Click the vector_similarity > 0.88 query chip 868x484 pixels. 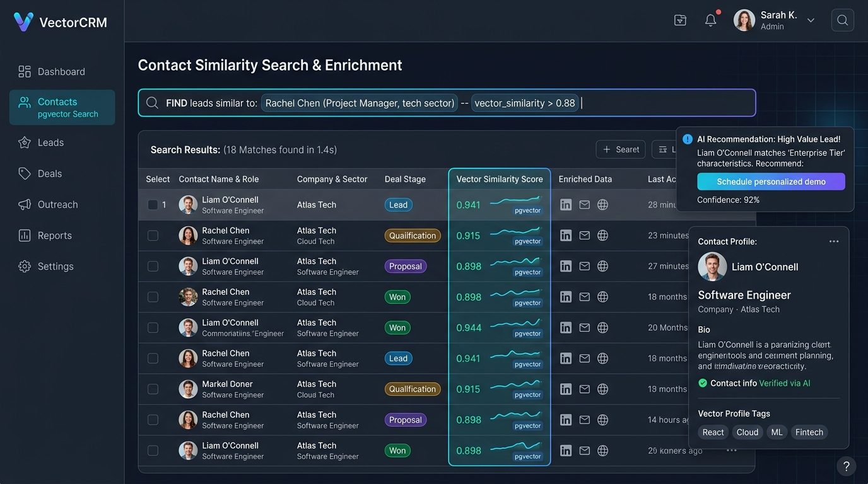(x=525, y=103)
